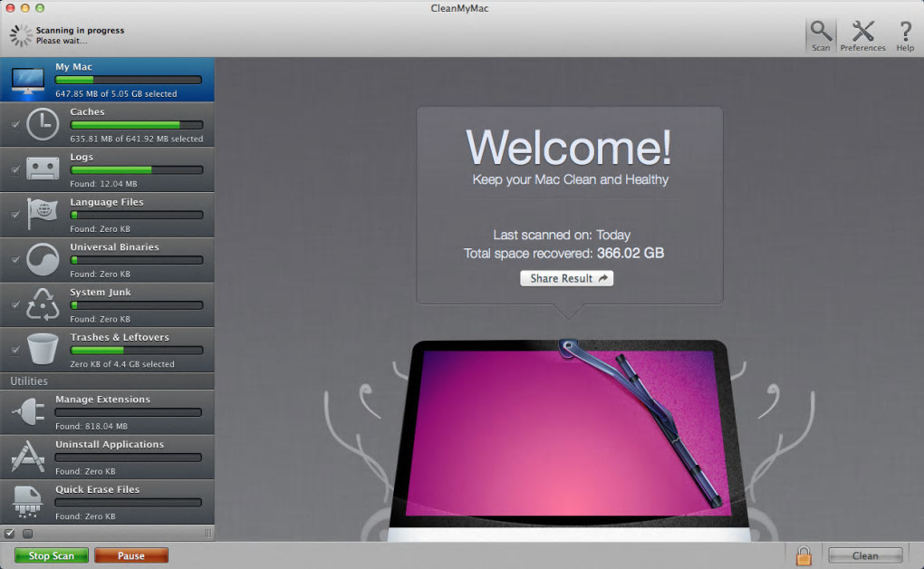Click the System Junk recycle icon
The width and height of the screenshot is (924, 569).
[x=43, y=304]
